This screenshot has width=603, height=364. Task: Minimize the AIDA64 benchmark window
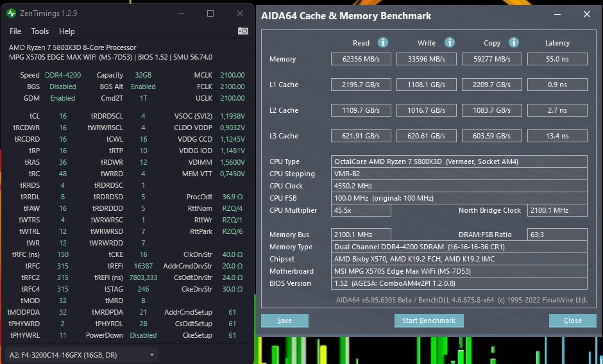click(557, 15)
